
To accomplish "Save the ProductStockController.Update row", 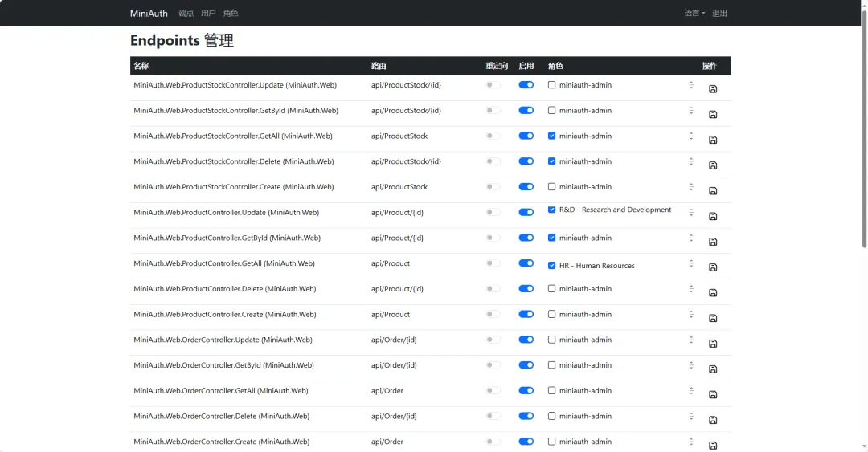I will point(713,89).
